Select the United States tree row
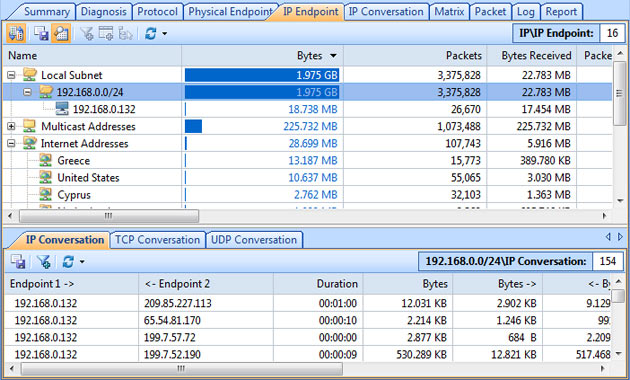The image size is (630, 380). [x=307, y=178]
